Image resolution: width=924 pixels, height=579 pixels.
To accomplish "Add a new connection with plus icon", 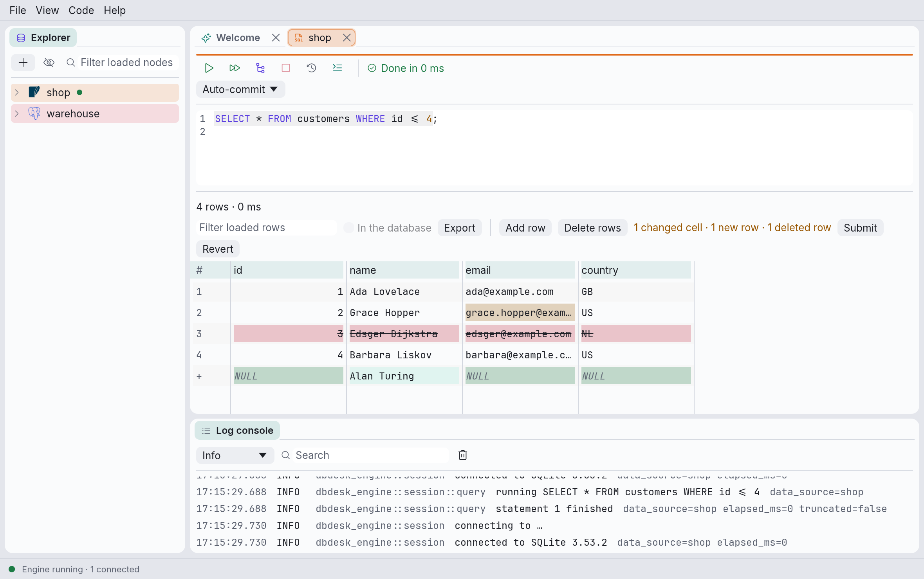I will coord(23,63).
